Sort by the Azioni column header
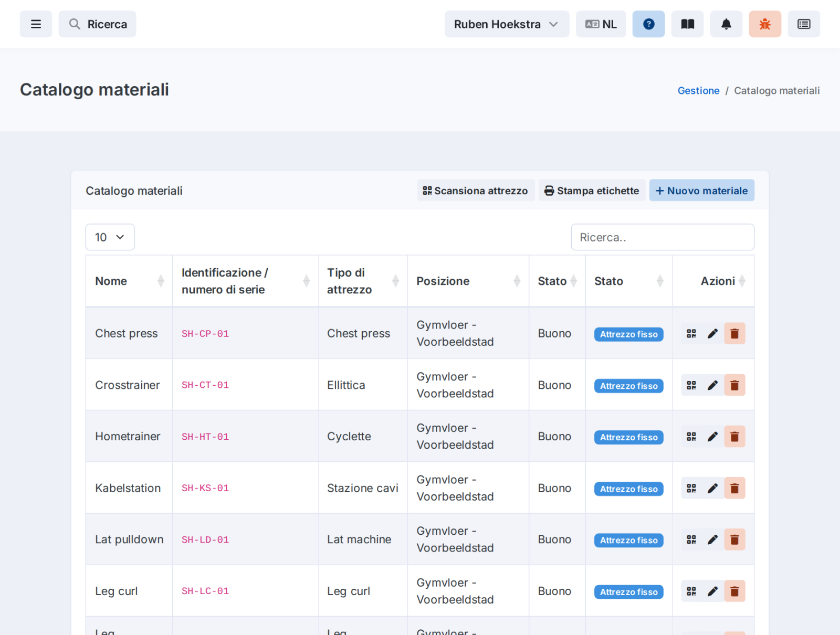 713,281
